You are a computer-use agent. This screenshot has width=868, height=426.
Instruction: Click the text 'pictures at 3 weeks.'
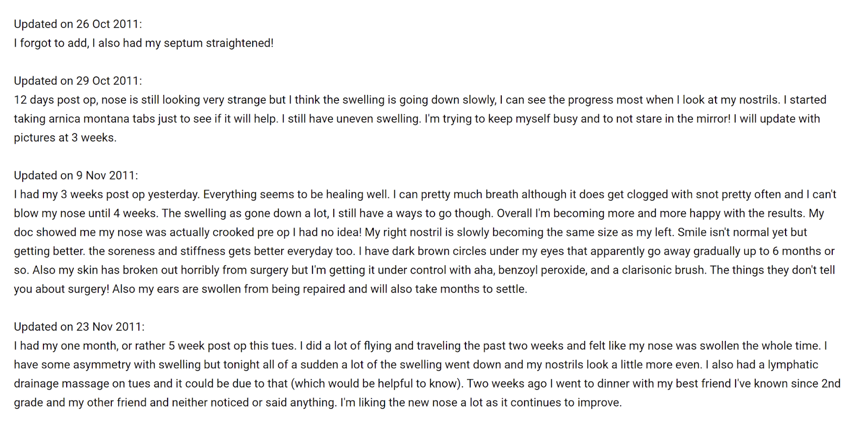tap(65, 138)
